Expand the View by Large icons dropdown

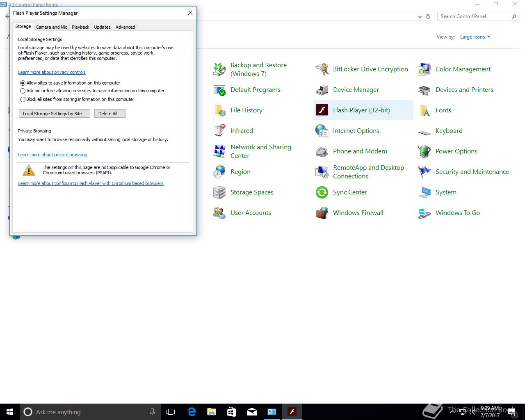point(475,37)
